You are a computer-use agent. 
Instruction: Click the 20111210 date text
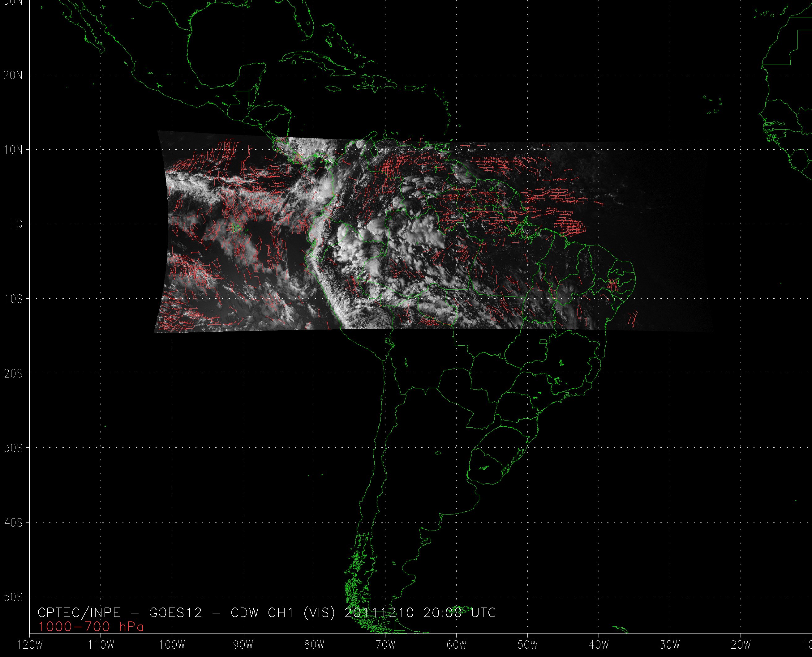point(380,613)
